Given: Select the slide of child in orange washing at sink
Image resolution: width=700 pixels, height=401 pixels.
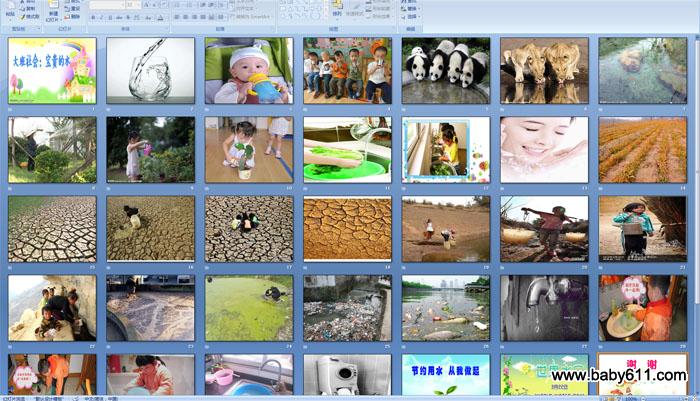Looking at the screenshot, I should point(643,308).
